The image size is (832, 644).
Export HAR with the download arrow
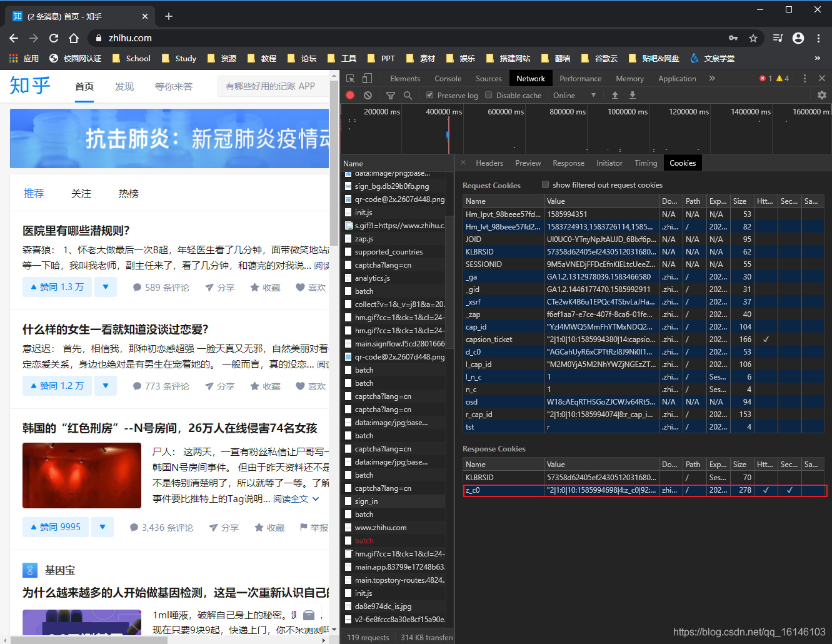pos(633,95)
